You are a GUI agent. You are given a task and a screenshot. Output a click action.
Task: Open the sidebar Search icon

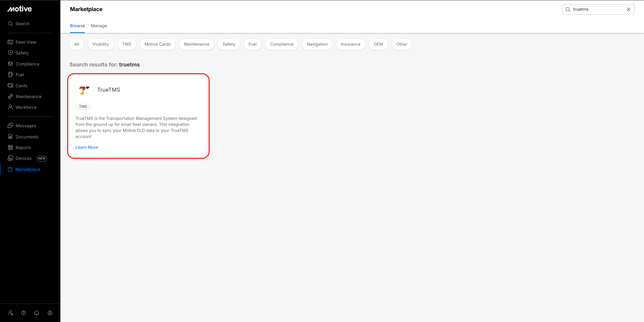click(10, 24)
